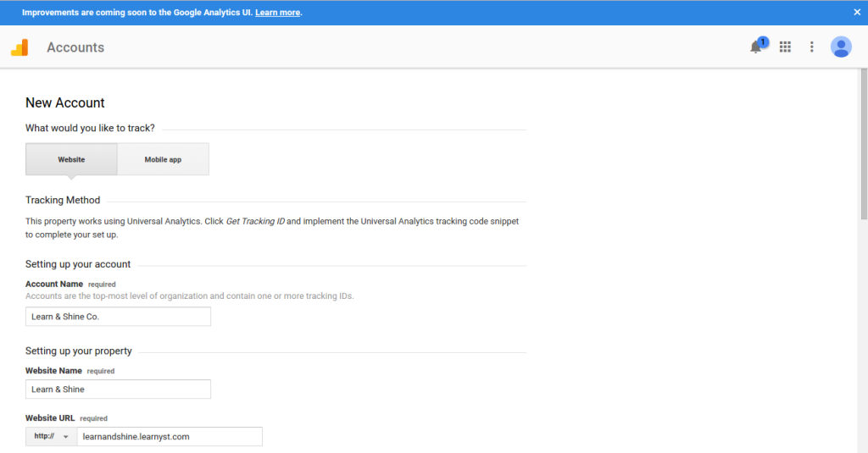Click the Account Name input field
868x453 pixels.
point(118,317)
